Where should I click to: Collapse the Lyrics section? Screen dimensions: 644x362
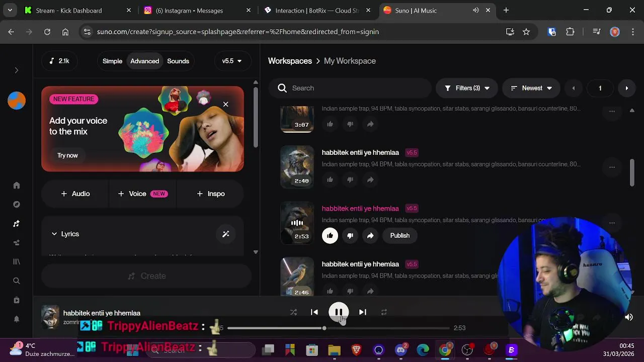(65, 234)
